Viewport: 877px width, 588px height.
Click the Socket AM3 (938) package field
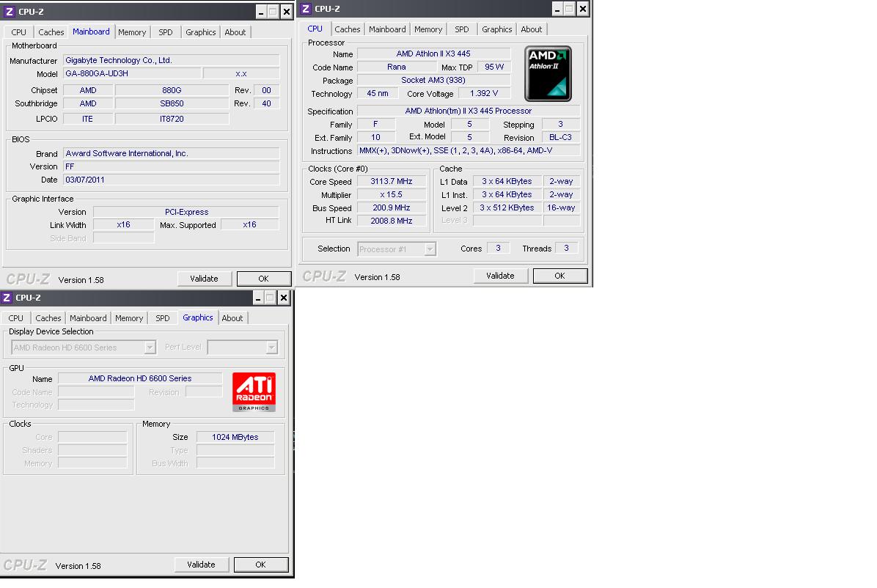pyautogui.click(x=433, y=80)
